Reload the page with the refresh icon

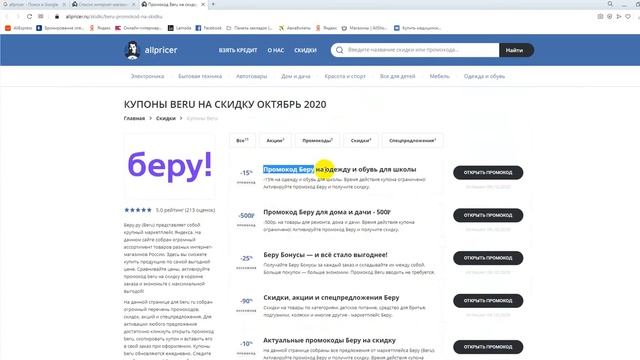[x=29, y=16]
